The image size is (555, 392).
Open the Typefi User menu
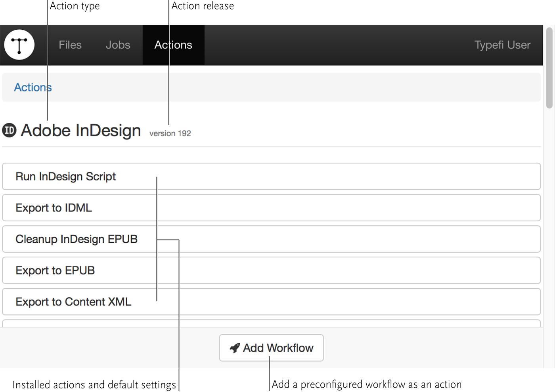tap(502, 45)
